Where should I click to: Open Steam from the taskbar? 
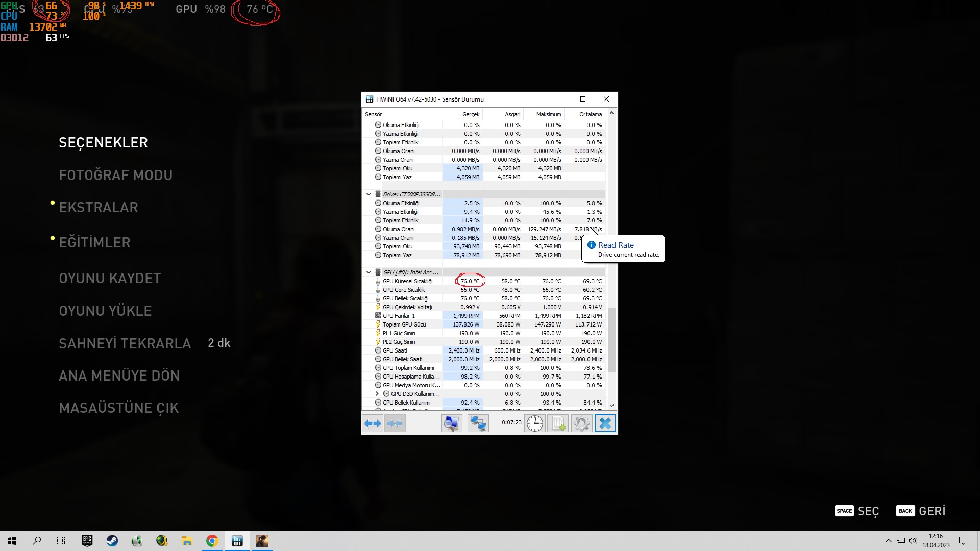(112, 541)
